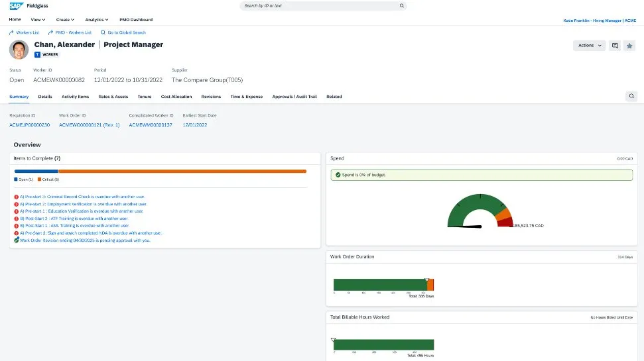Open the Approvals / Audit Trail tab

(x=294, y=97)
